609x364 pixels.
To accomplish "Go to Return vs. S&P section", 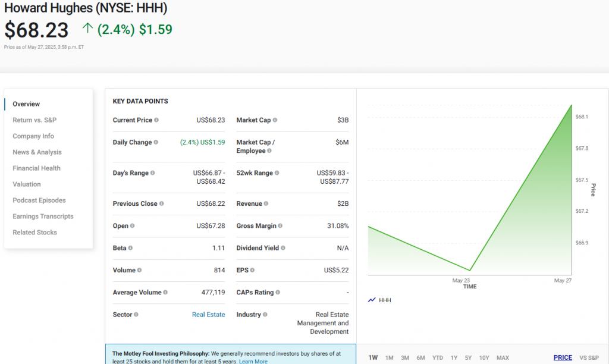I will click(x=34, y=120).
